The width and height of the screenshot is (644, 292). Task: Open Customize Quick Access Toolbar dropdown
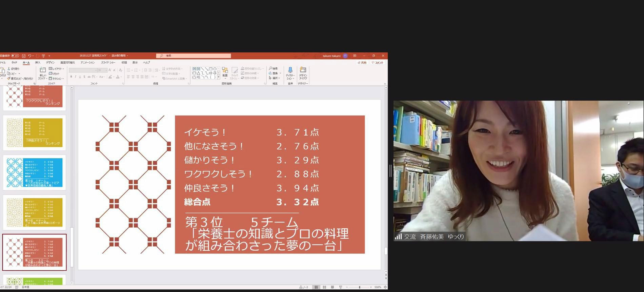click(49, 56)
